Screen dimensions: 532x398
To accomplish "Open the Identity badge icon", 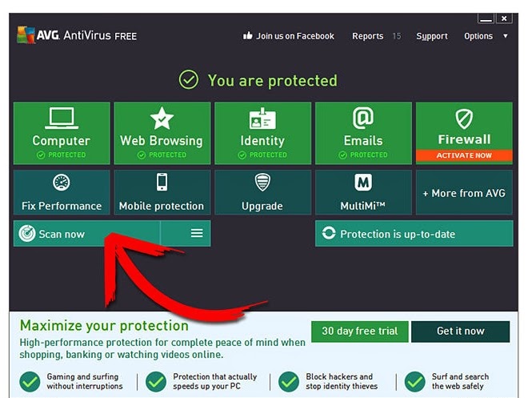I will tap(262, 119).
